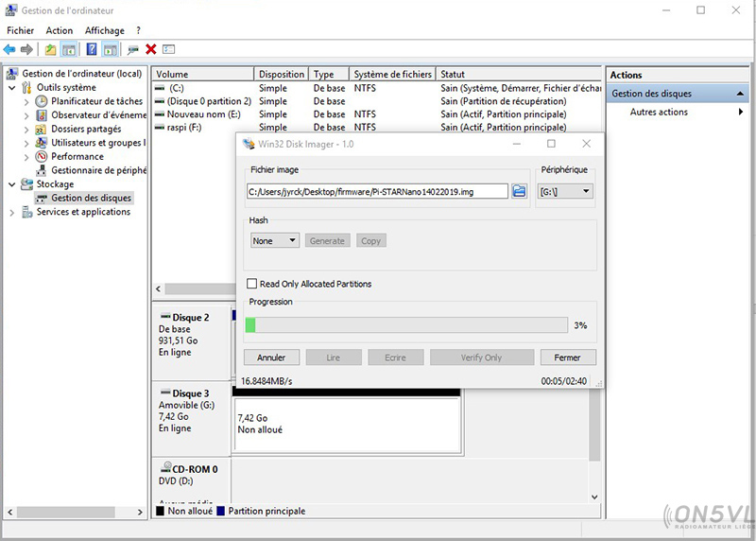Viewport: 756px width, 541px height.
Task: Click the Properties list toolbar icon
Action: [x=169, y=49]
